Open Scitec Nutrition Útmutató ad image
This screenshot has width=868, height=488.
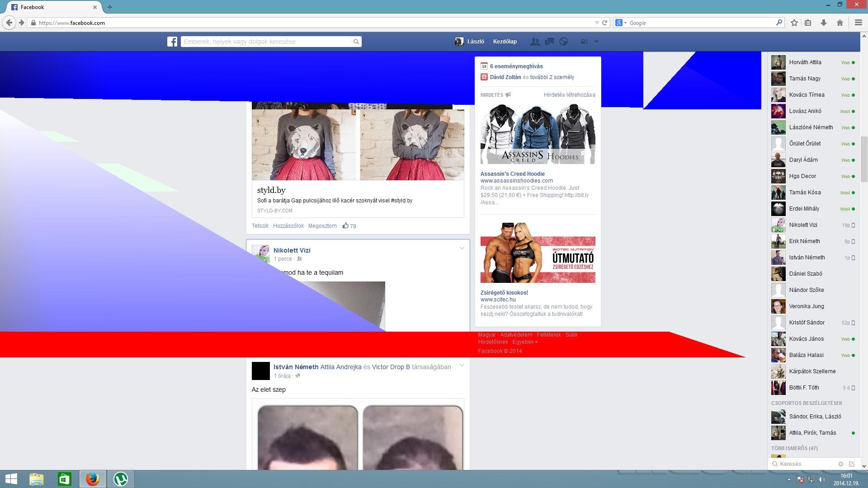[x=538, y=253]
